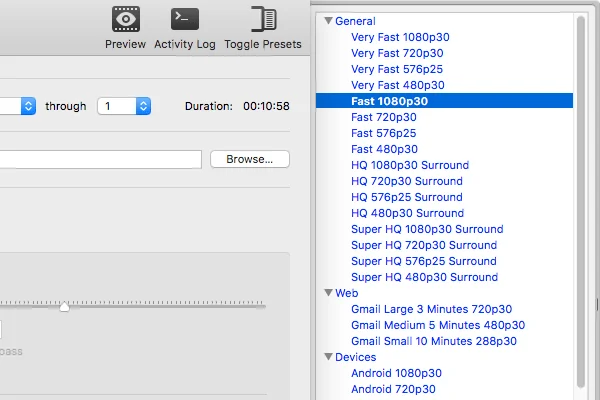The image size is (600, 400).
Task: Click the General group label
Action: click(x=355, y=21)
